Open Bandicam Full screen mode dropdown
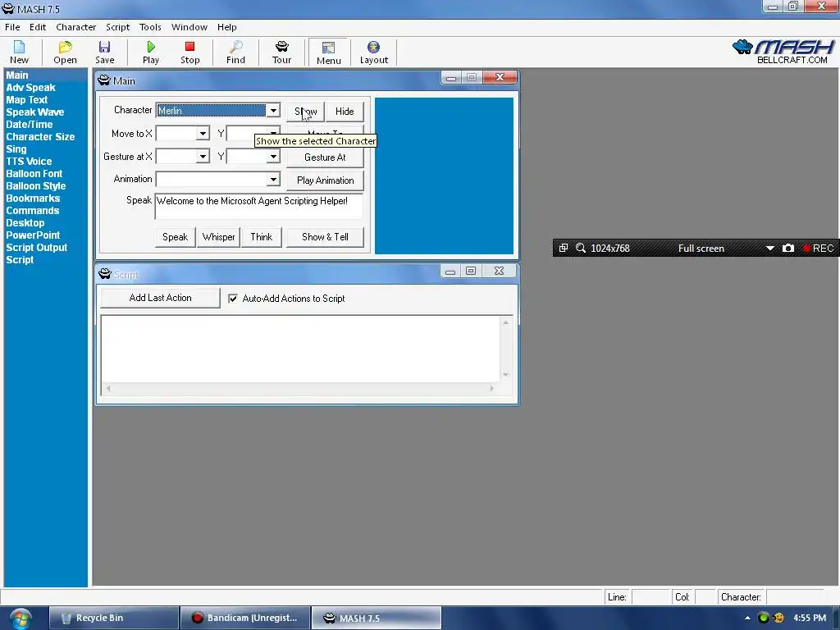 769,248
